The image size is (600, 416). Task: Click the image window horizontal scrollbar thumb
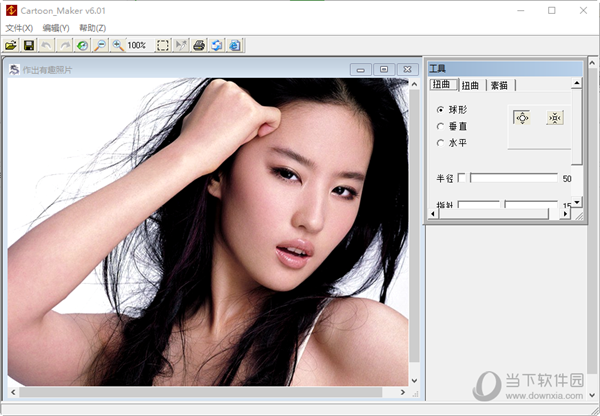[x=201, y=392]
